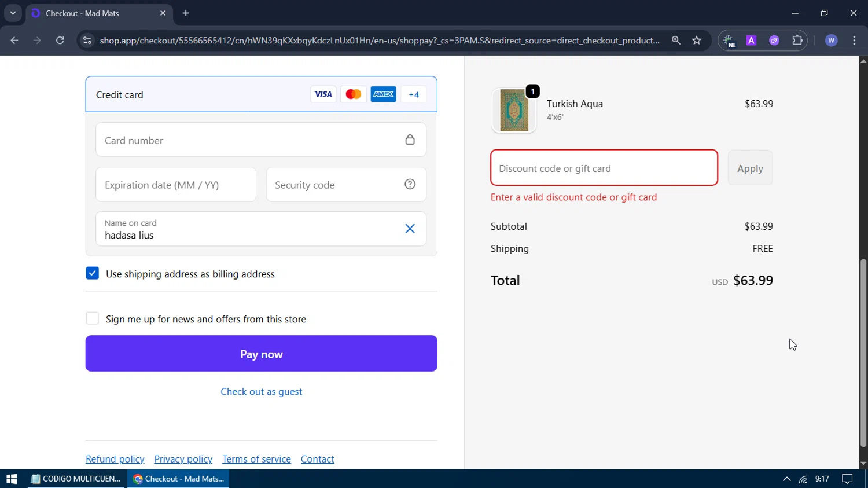Bookmark this page with star icon
Image resolution: width=868 pixels, height=488 pixels.
point(697,41)
